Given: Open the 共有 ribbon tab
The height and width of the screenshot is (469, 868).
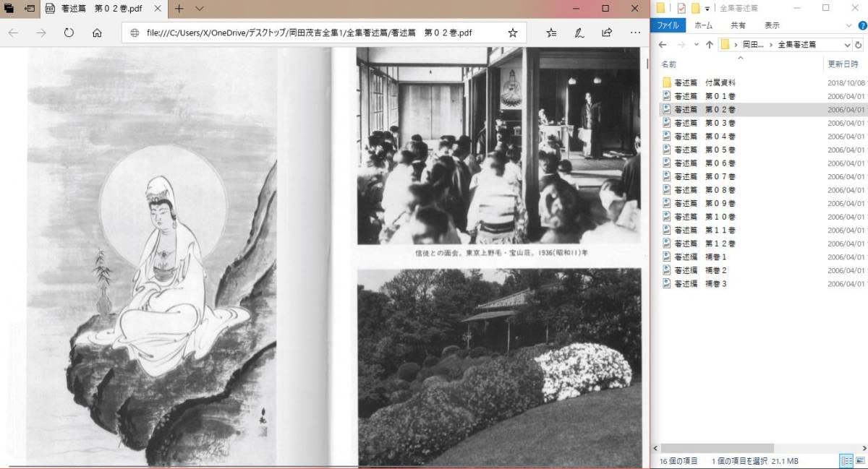Looking at the screenshot, I should pyautogui.click(x=738, y=25).
